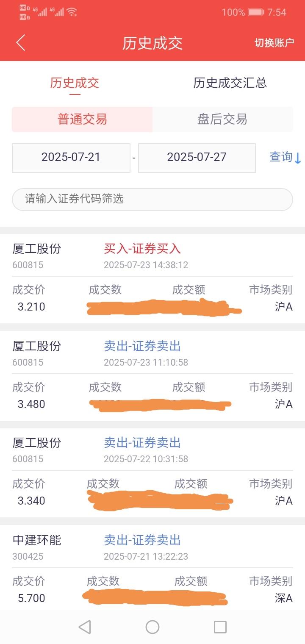Tap the battery status icon

[x=256, y=12]
